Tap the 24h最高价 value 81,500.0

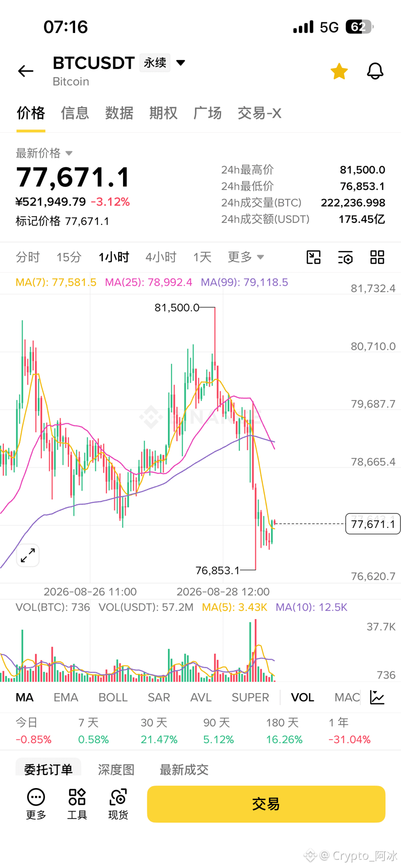[362, 170]
